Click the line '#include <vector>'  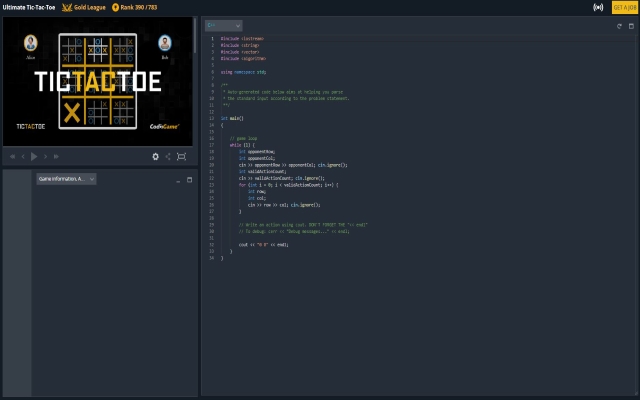(x=240, y=52)
